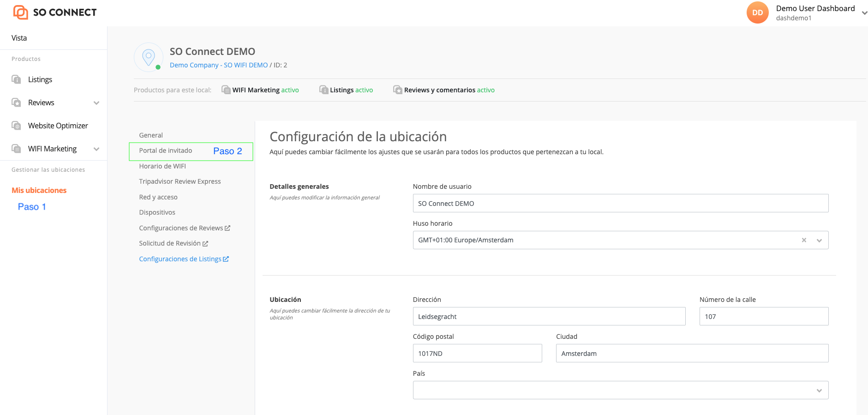Click the Código postal input field

(478, 353)
